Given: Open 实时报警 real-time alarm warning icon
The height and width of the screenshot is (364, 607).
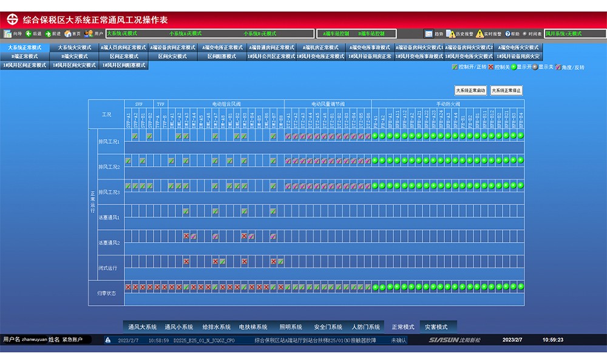Looking at the screenshot, I should click(x=480, y=34).
